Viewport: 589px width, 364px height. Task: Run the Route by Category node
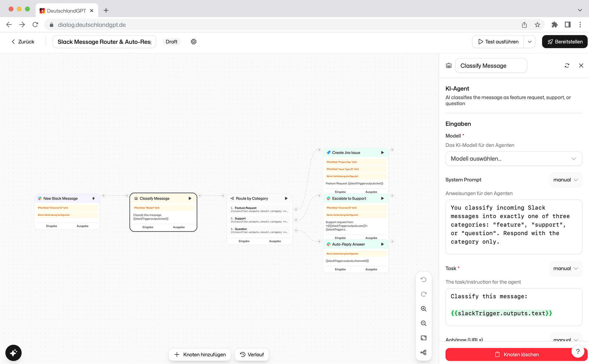[x=286, y=198]
